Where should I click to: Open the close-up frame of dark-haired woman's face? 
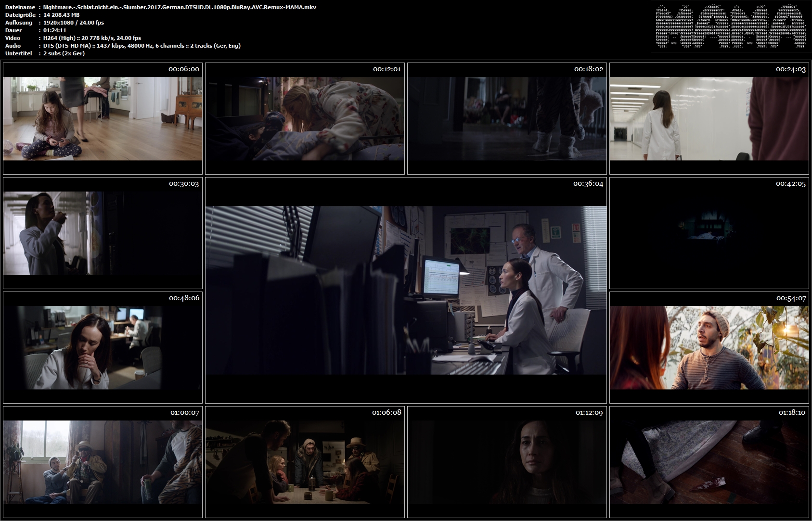pos(507,462)
